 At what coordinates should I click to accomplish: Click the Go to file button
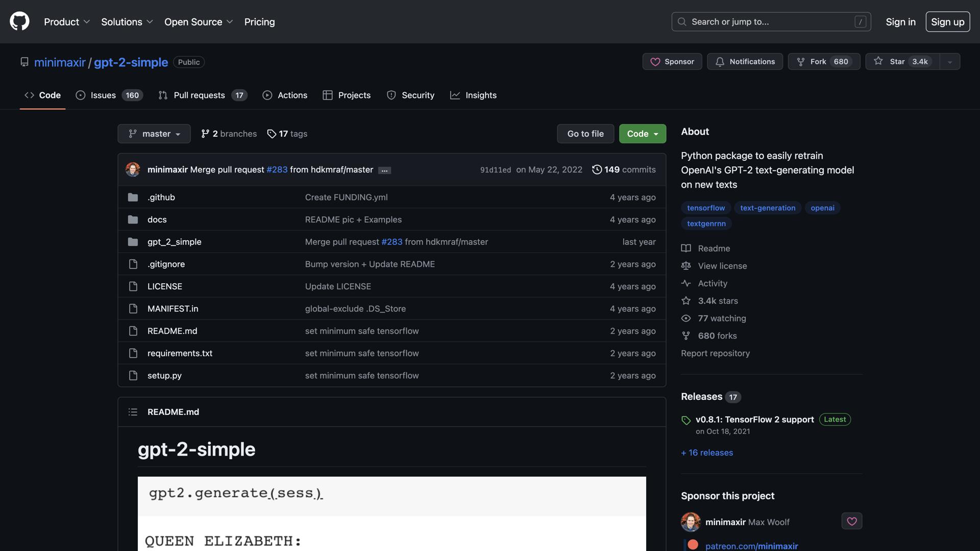(585, 134)
